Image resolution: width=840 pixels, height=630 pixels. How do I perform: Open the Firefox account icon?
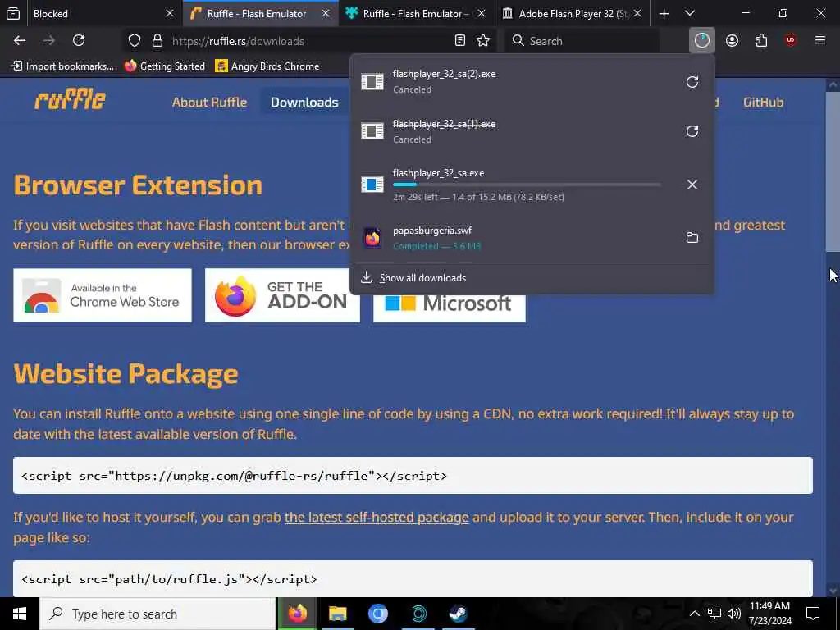732,41
